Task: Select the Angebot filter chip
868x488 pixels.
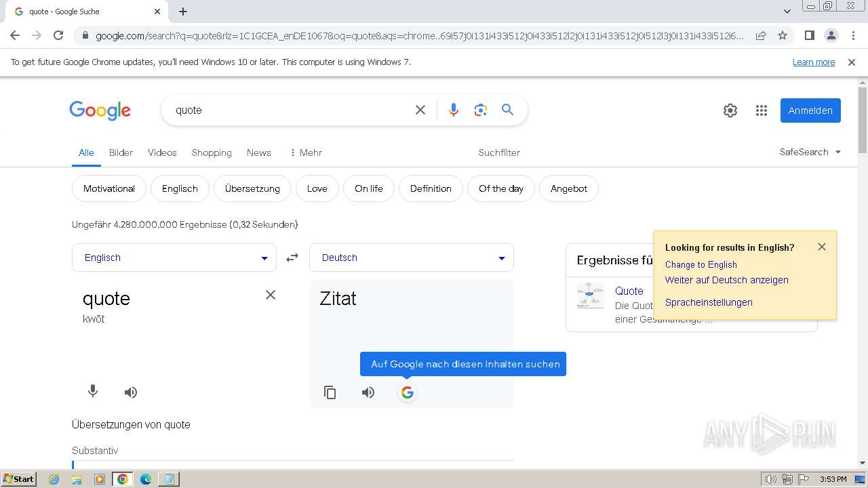Action: pyautogui.click(x=569, y=188)
